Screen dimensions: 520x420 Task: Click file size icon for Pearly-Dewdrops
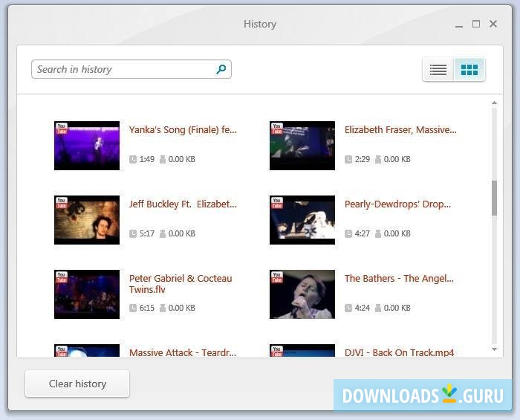point(377,234)
